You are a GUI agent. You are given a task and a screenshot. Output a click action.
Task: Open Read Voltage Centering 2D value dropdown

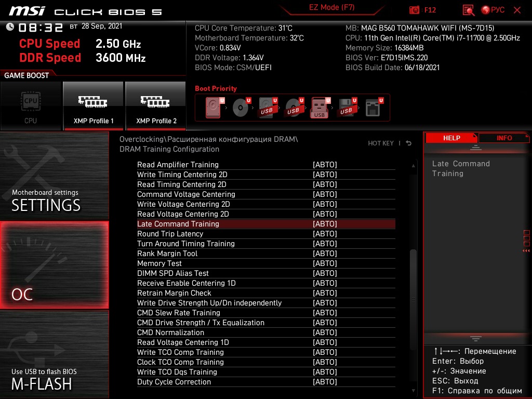(x=325, y=214)
